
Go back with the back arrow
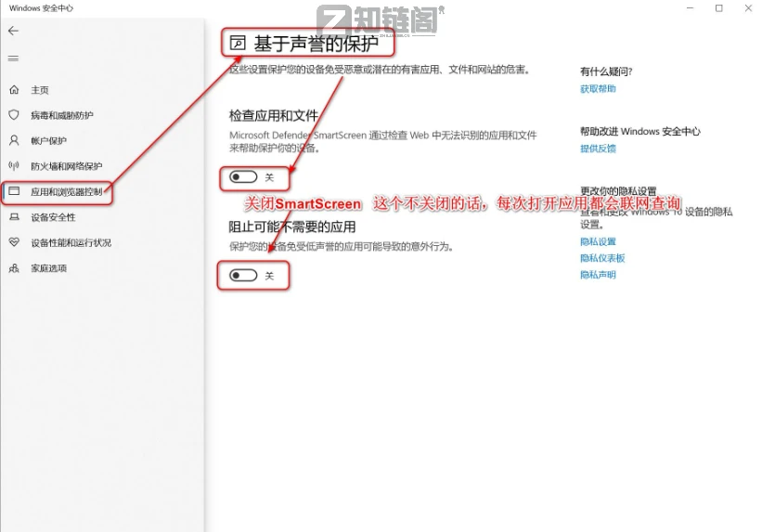[x=13, y=31]
